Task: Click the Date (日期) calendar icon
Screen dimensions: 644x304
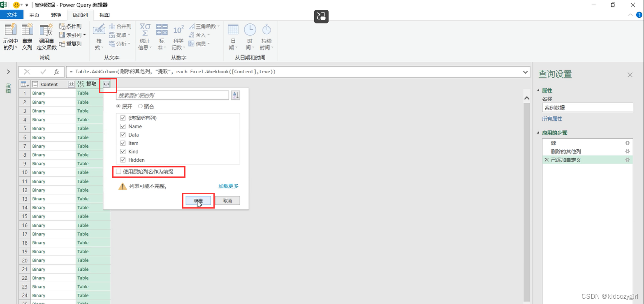Action: [233, 30]
